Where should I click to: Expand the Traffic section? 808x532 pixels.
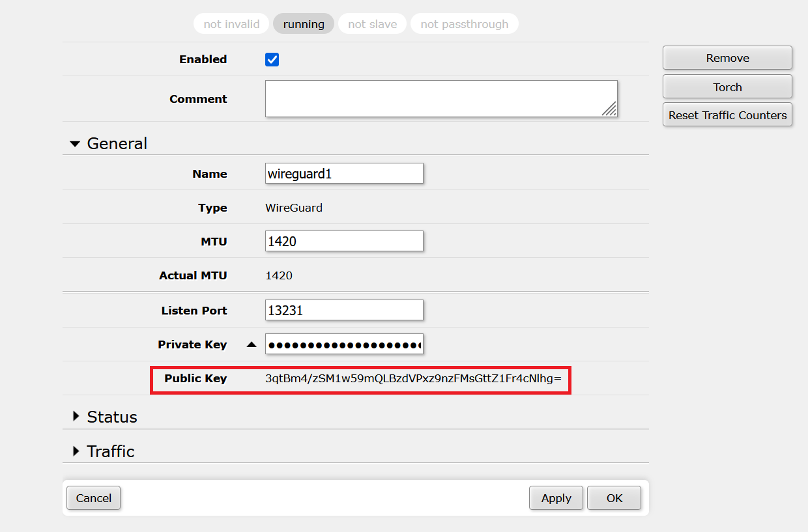[76, 451]
